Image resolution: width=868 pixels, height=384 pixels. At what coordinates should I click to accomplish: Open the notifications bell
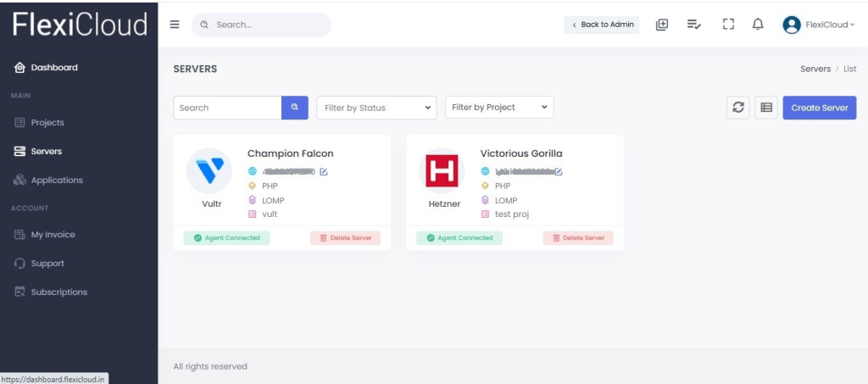758,25
